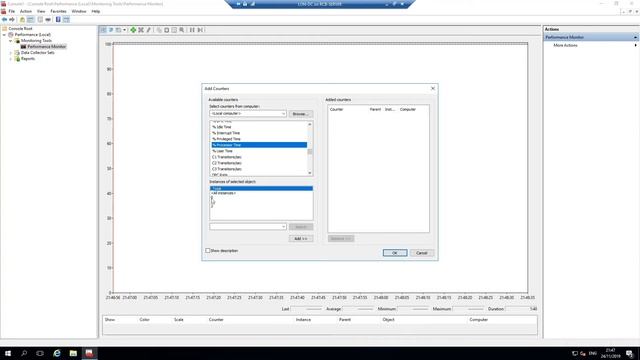This screenshot has height=360, width=640.
Task: Open File Explorer from the taskbar
Action: pos(73,353)
